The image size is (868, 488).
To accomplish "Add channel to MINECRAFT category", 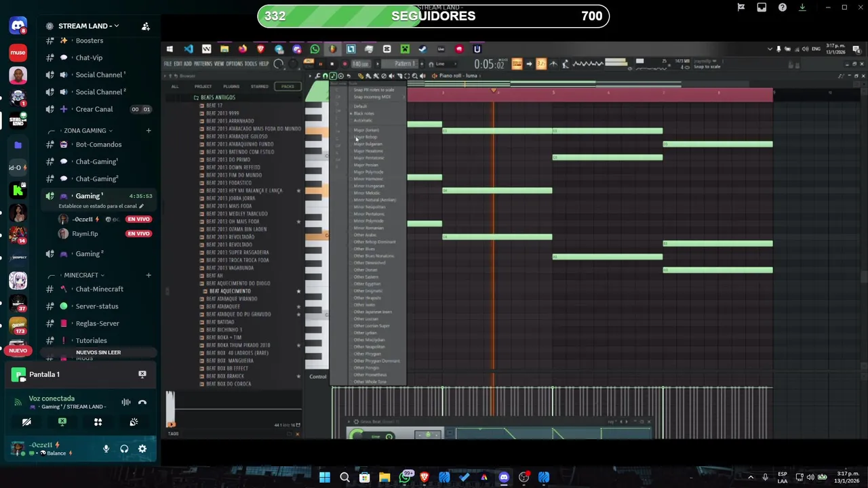I will 149,275.
